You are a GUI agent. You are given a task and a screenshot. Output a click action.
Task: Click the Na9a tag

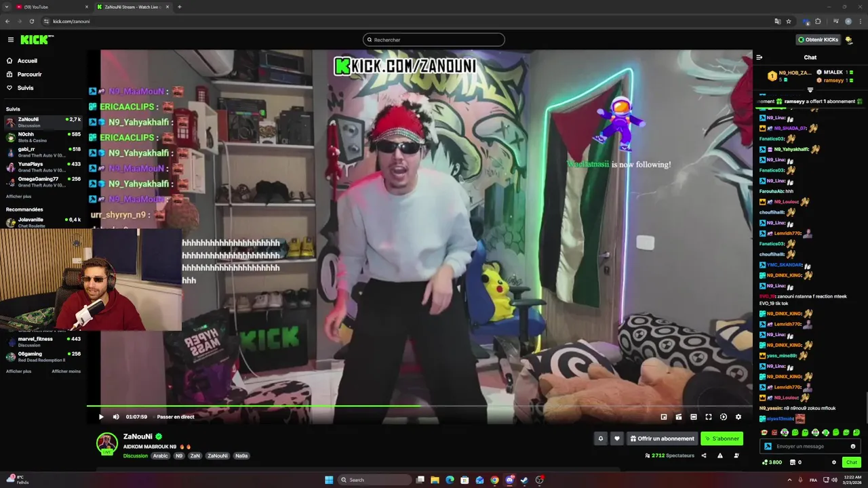(241, 456)
